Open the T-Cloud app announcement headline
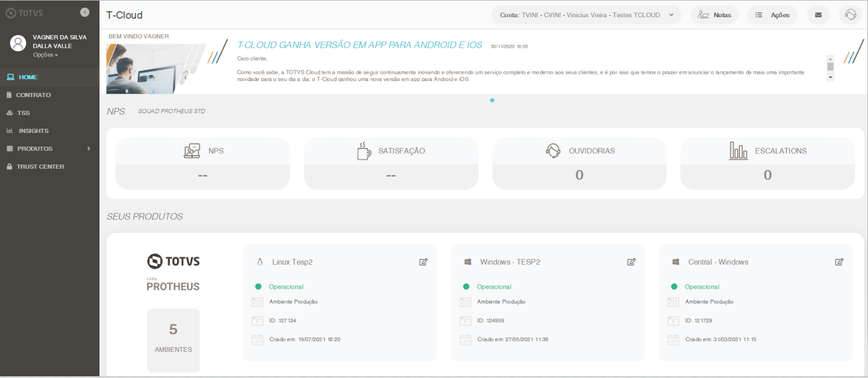The image size is (868, 378). [x=360, y=45]
